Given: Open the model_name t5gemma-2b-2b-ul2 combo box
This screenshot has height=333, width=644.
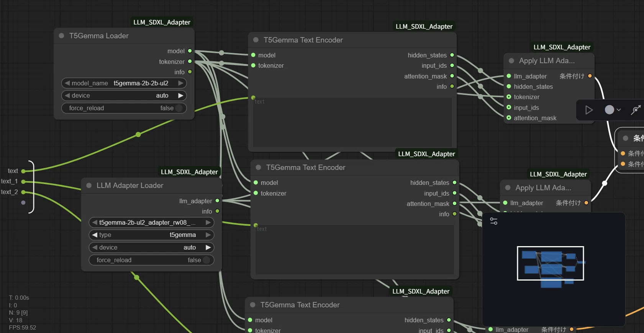Looking at the screenshot, I should (x=124, y=83).
